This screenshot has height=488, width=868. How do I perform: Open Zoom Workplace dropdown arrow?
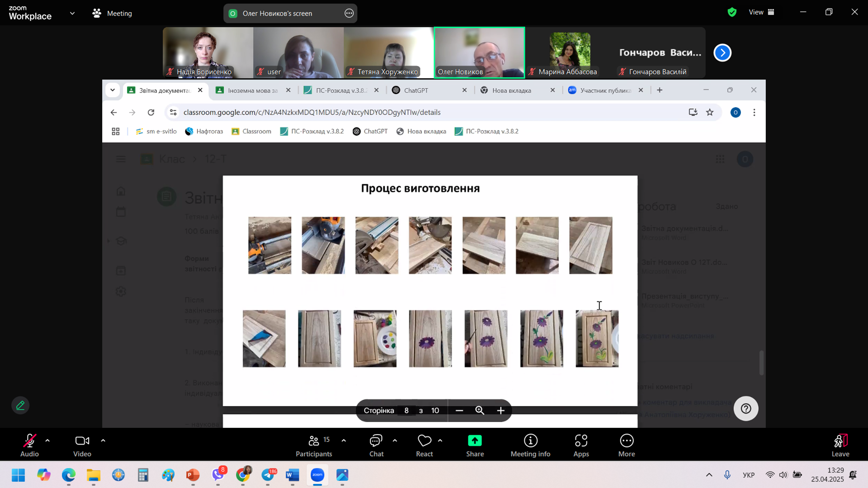click(72, 13)
